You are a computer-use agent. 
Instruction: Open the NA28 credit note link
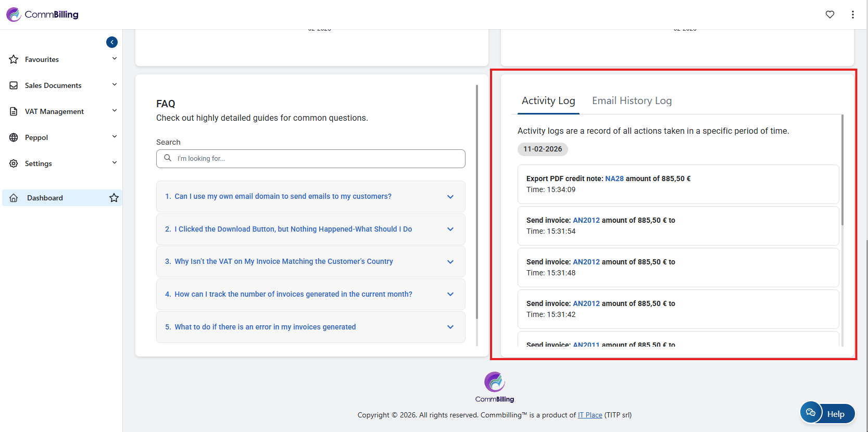(614, 179)
